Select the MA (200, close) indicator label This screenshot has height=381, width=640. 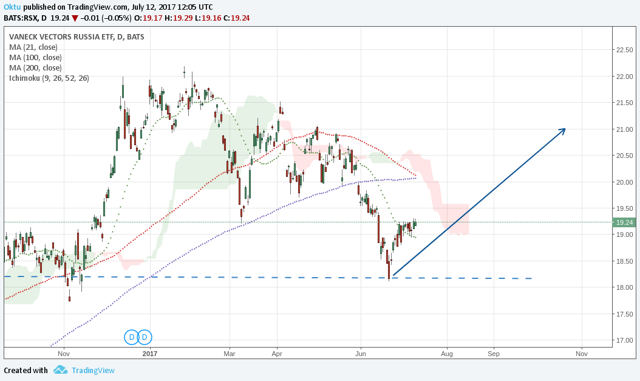pos(36,67)
